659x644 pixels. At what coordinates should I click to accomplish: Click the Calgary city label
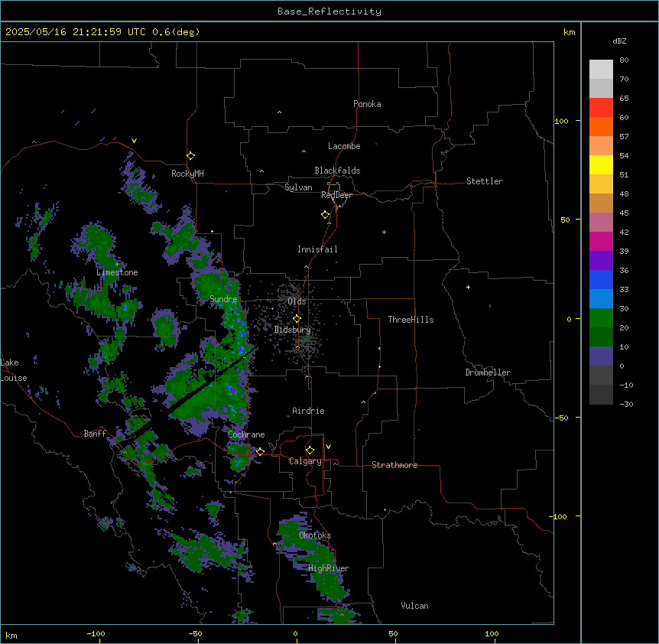tap(305, 461)
